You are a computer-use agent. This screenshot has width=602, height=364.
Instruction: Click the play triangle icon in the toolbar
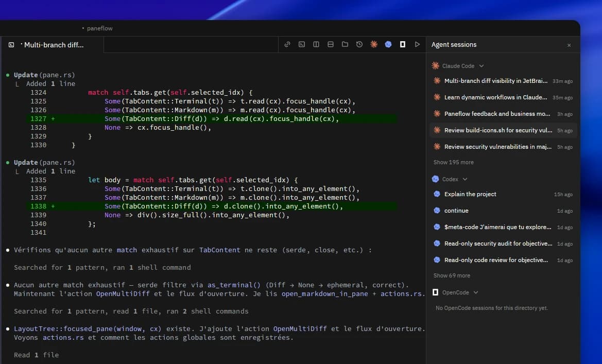(x=417, y=45)
